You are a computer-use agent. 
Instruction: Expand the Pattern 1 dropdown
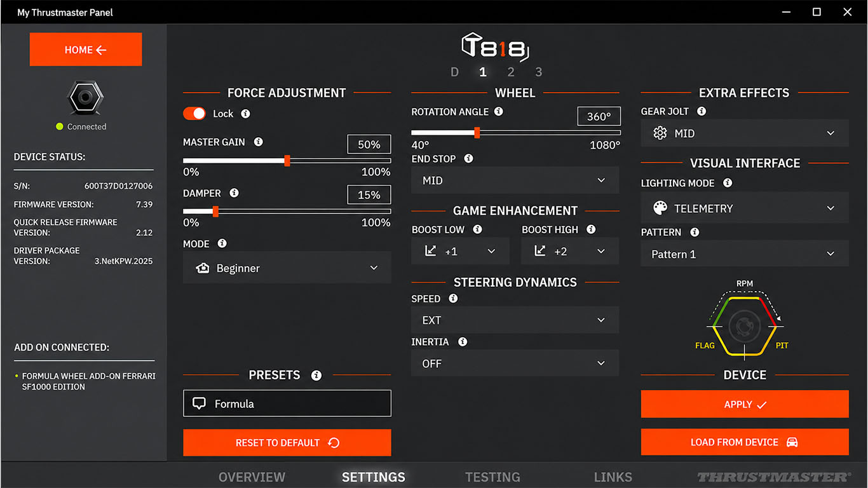point(745,254)
